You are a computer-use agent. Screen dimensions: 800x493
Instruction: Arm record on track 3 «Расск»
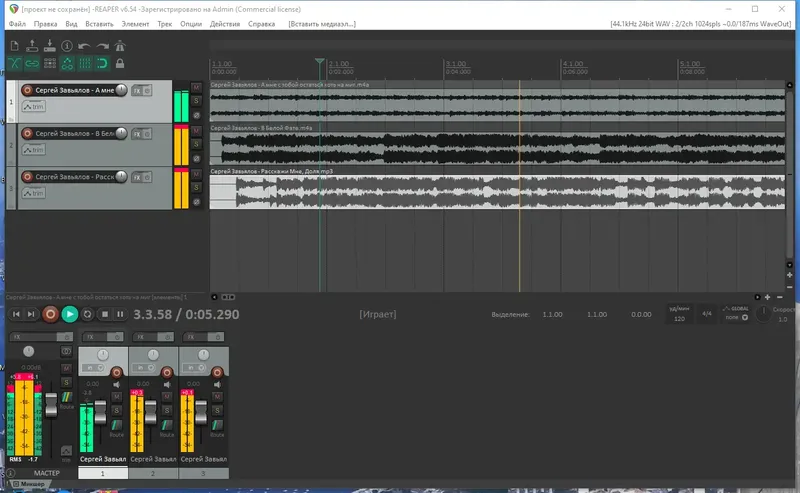(28, 177)
